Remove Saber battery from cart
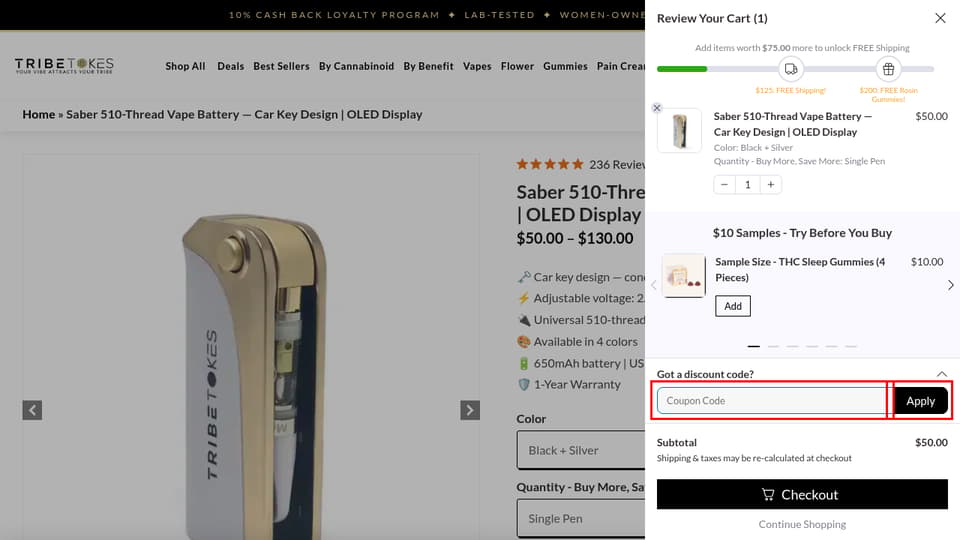 (657, 108)
